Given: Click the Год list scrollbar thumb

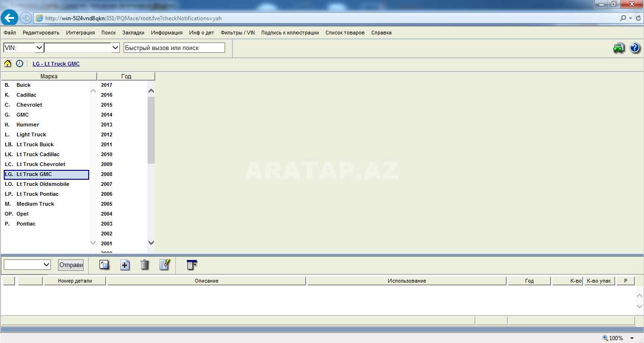Looking at the screenshot, I should click(151, 130).
